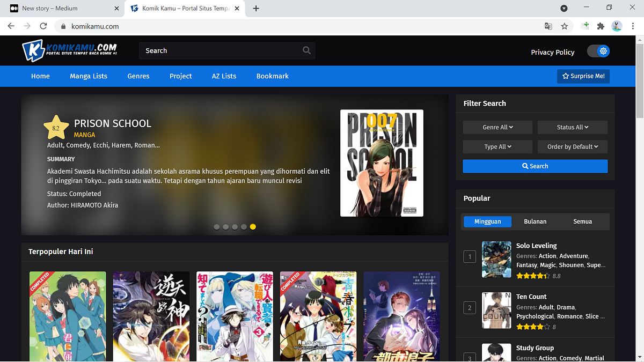This screenshot has width=644, height=362.
Task: Open the Ten Count title link
Action: pyautogui.click(x=531, y=297)
